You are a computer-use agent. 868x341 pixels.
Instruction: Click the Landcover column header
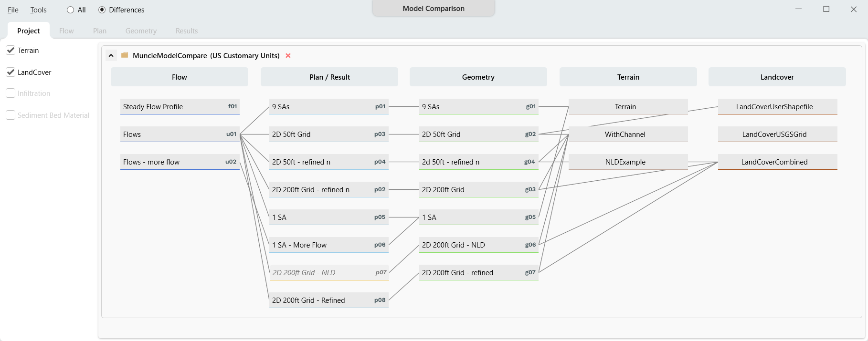point(777,77)
